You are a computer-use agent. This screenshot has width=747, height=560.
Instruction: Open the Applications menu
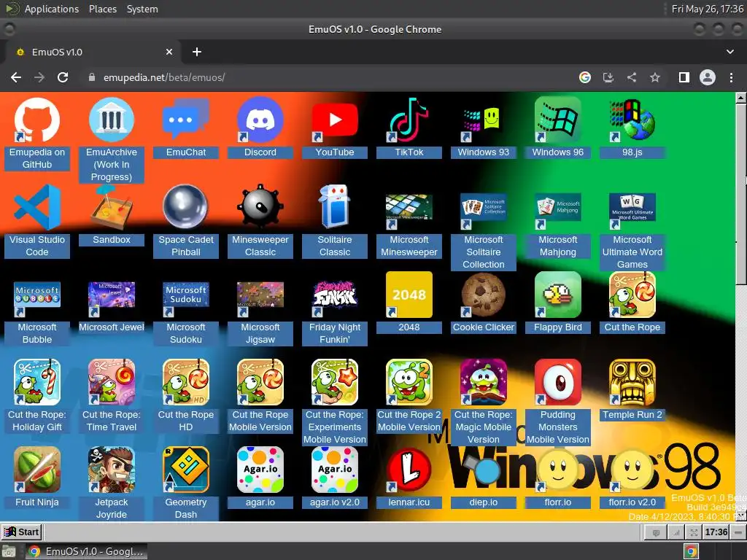click(52, 9)
